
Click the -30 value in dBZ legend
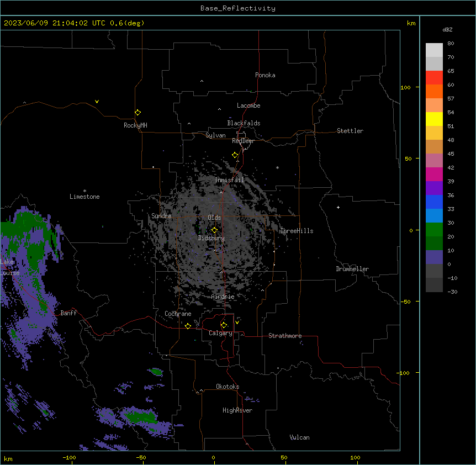coord(452,292)
